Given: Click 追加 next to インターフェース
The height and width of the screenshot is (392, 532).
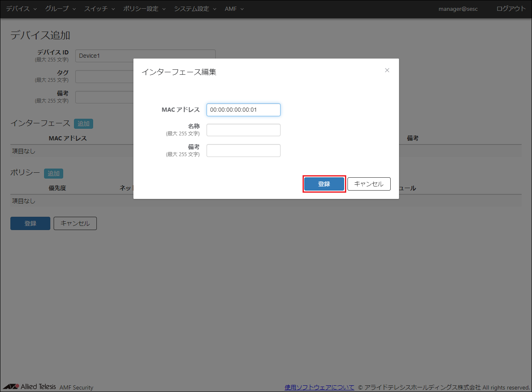Looking at the screenshot, I should click(84, 123).
